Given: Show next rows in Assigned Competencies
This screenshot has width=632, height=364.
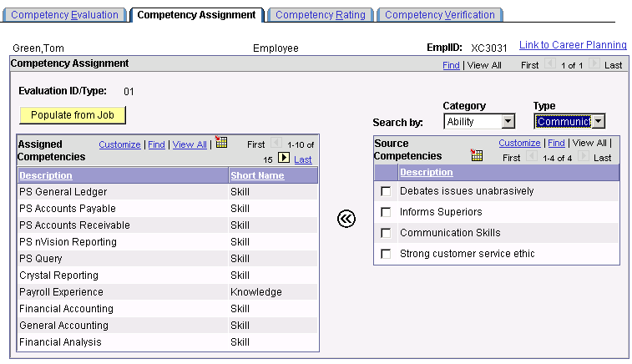Looking at the screenshot, I should tap(284, 158).
